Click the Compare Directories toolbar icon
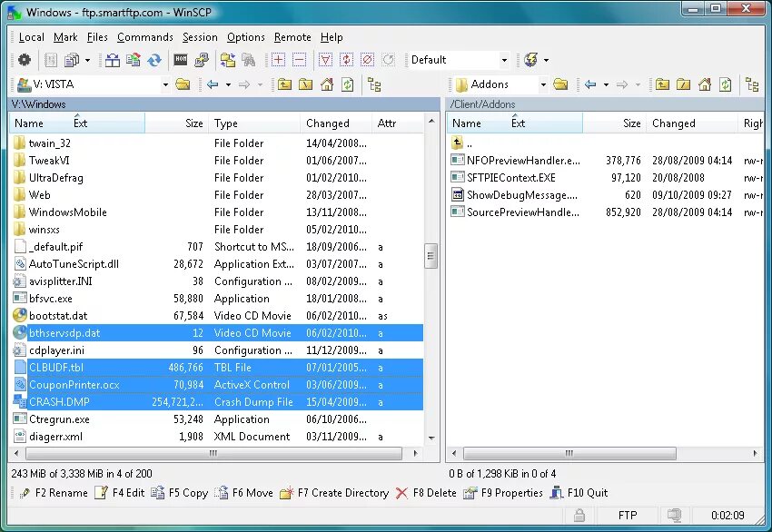This screenshot has height=532, width=772. pos(113,60)
